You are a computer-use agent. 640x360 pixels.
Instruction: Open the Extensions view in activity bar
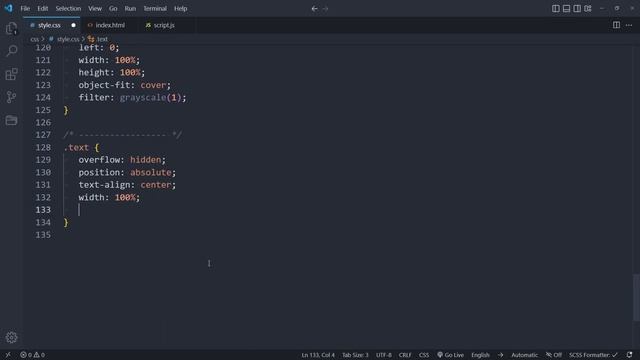(x=11, y=74)
